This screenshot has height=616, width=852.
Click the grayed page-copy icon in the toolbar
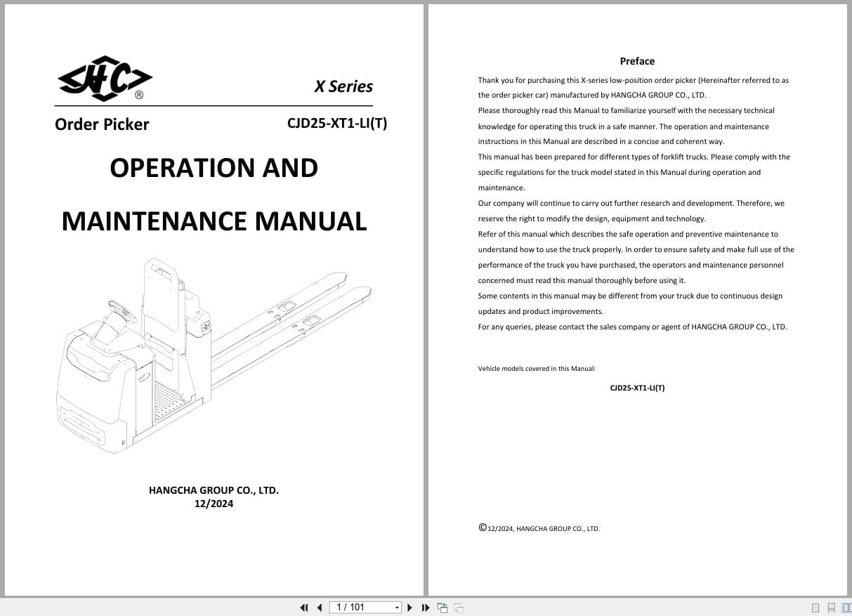[457, 607]
